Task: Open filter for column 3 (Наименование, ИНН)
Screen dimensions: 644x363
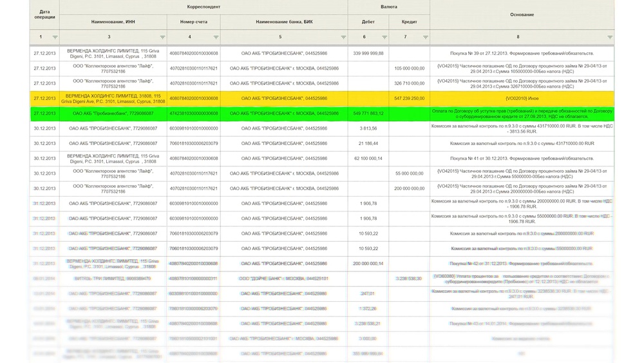Action: click(x=160, y=37)
